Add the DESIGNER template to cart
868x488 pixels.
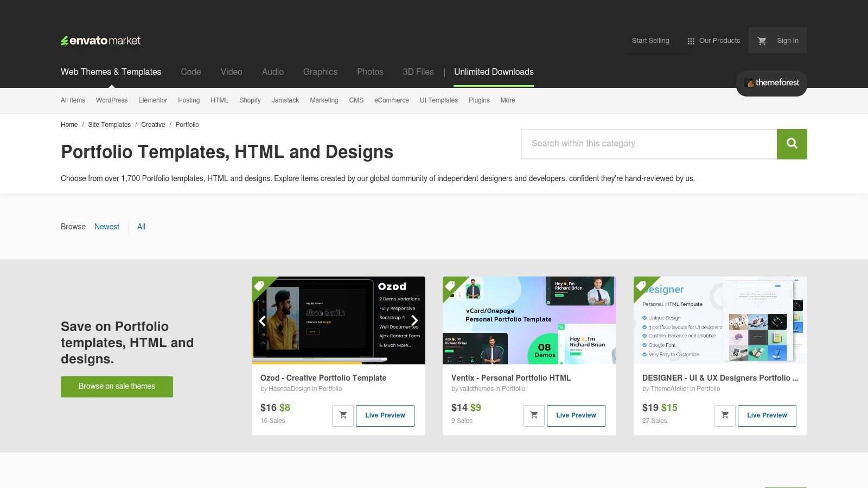click(x=724, y=415)
